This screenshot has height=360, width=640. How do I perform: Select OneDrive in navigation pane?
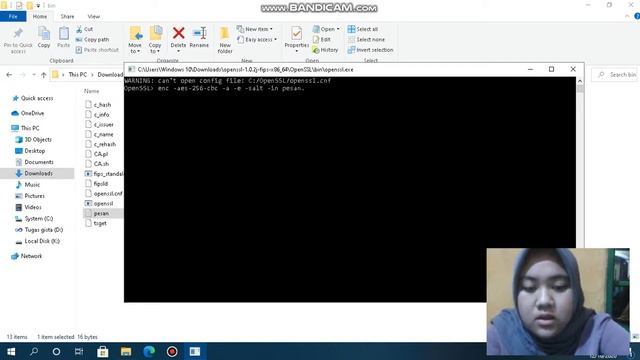28,113
